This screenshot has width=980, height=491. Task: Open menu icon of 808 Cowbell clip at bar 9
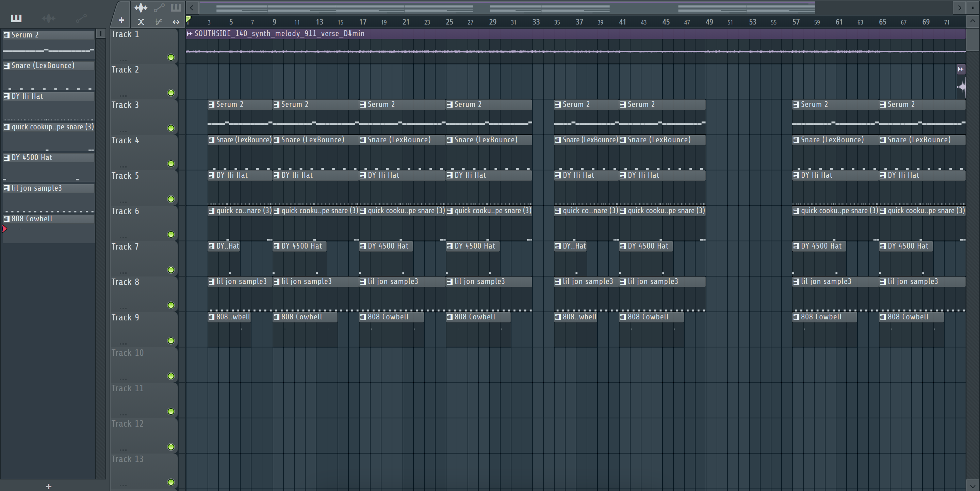tap(277, 317)
